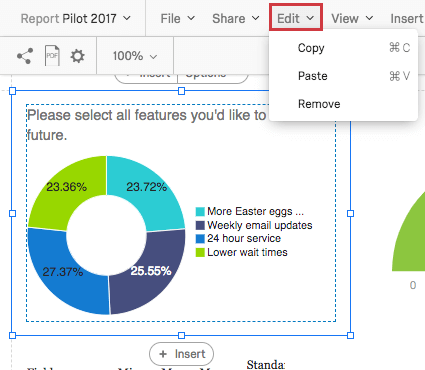Click the bottom-right resize handle of chart
The image size is (425, 370).
[x=350, y=335]
